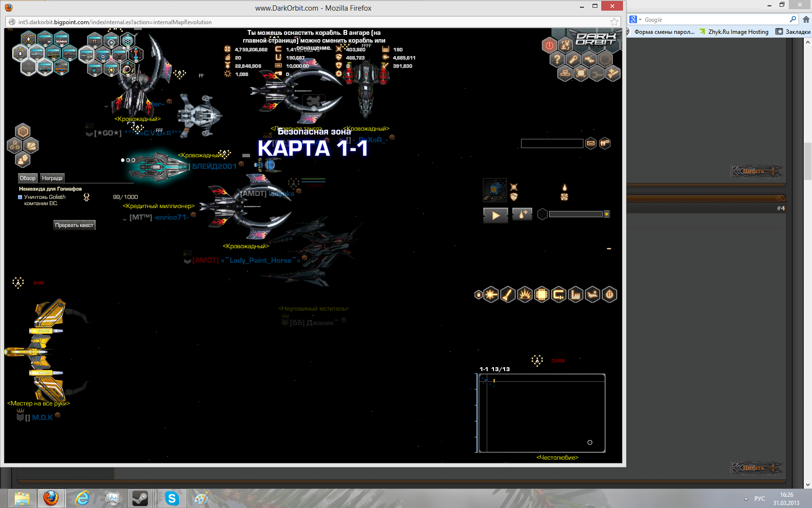The image size is (812, 508).
Task: Open the CPU chip category icon
Action: pos(542,295)
